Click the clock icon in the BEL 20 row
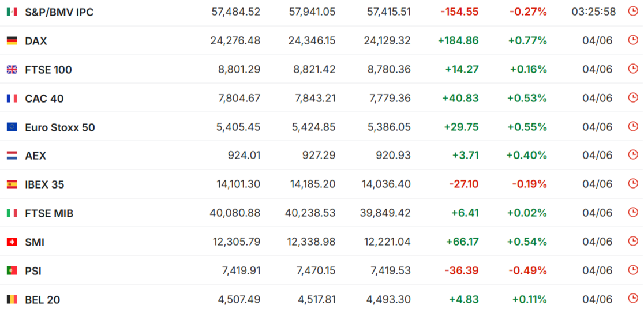The width and height of the screenshot is (644, 309). (x=633, y=298)
